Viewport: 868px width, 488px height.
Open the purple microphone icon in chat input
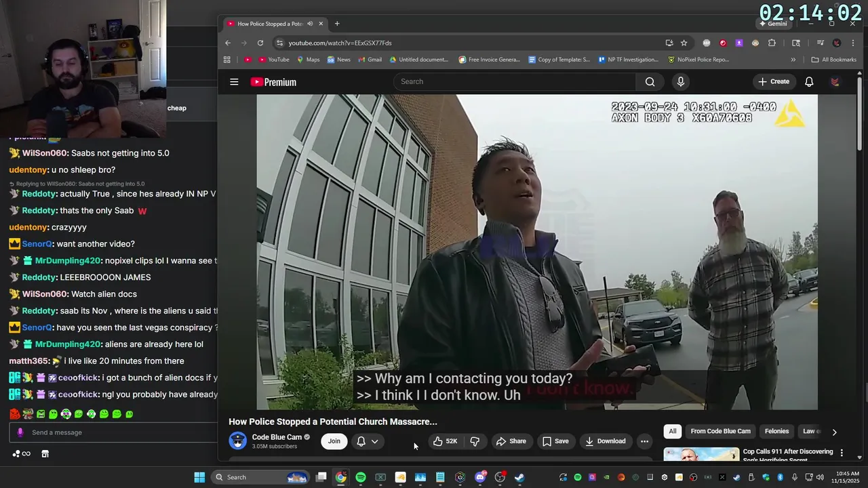click(x=20, y=432)
